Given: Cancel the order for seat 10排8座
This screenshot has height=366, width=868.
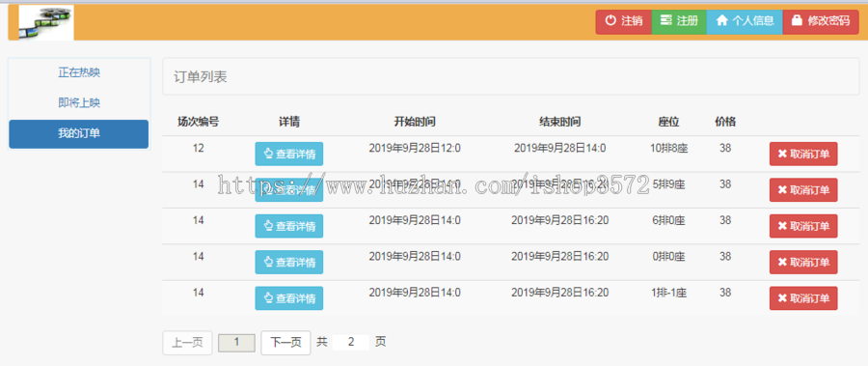Looking at the screenshot, I should click(x=803, y=155).
